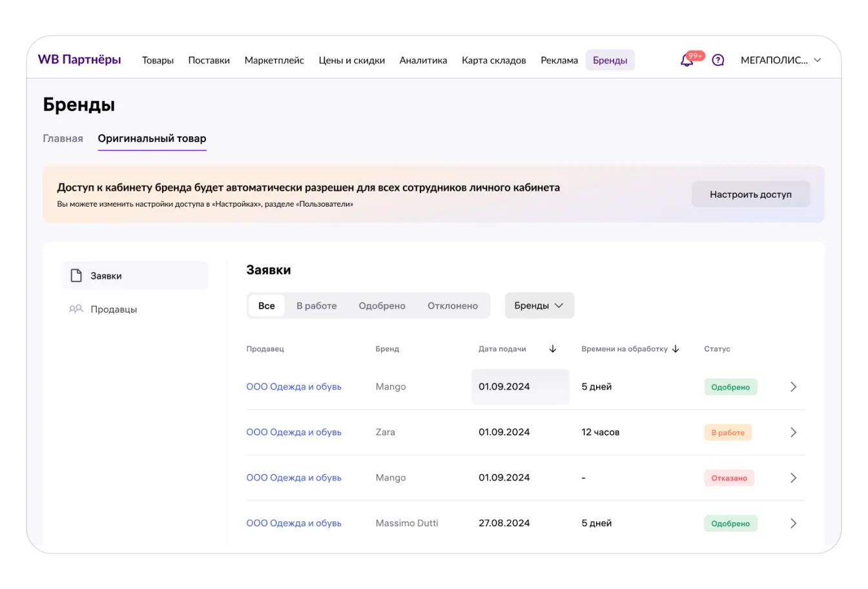The height and width of the screenshot is (589, 868).
Task: Click the 01.09.2024 date cell for approved Mango
Action: tap(504, 387)
